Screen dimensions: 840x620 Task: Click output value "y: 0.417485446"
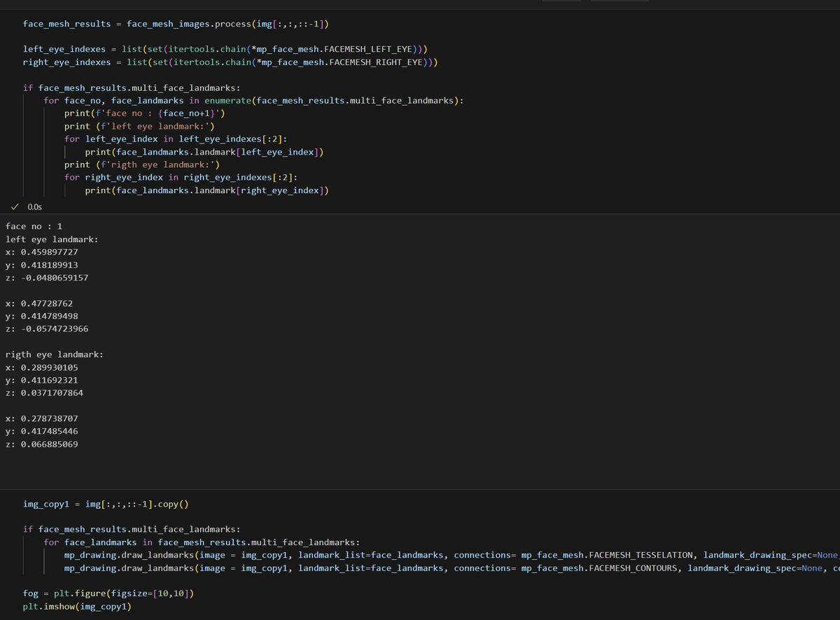[41, 432]
